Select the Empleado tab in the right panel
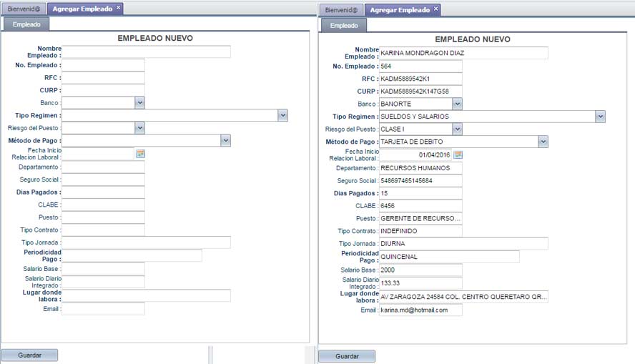This screenshot has height=364, width=635. 344,25
